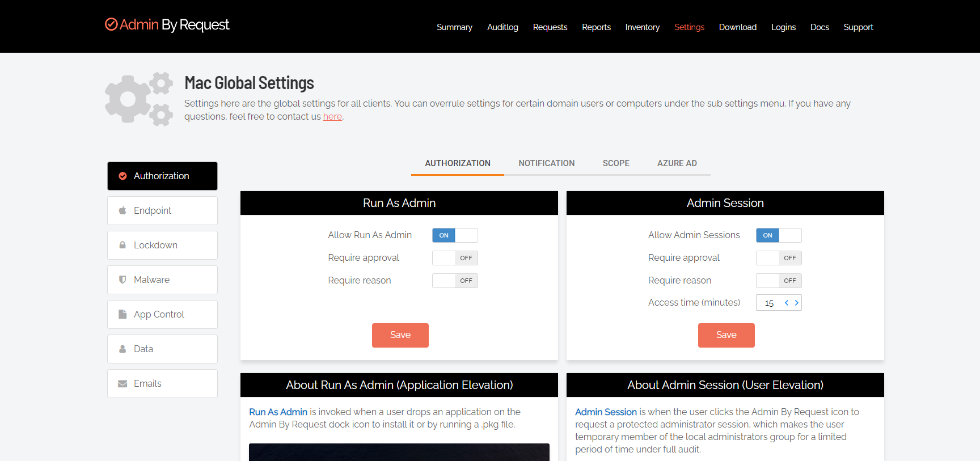This screenshot has height=461, width=980.
Task: Select Data in the sidebar
Action: pos(162,349)
